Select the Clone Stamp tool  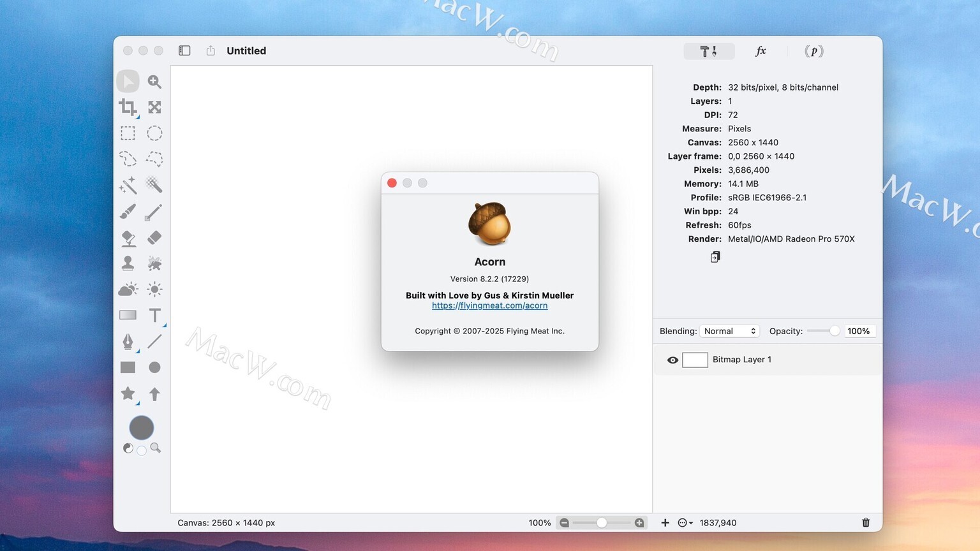pyautogui.click(x=128, y=263)
